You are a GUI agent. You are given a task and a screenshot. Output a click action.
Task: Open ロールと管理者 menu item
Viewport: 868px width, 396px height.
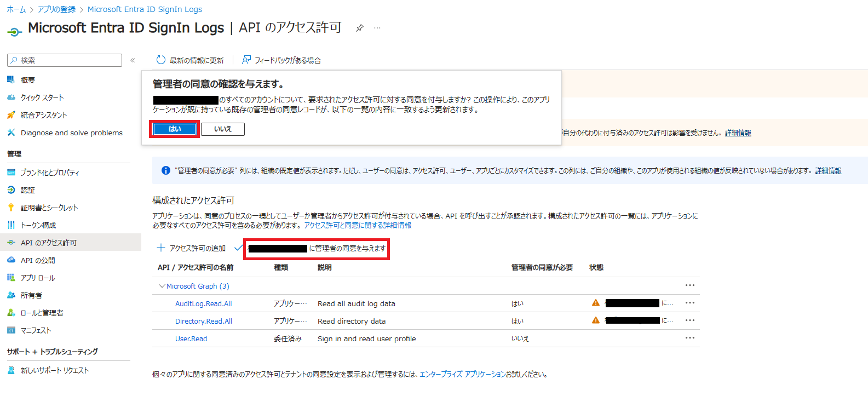42,313
